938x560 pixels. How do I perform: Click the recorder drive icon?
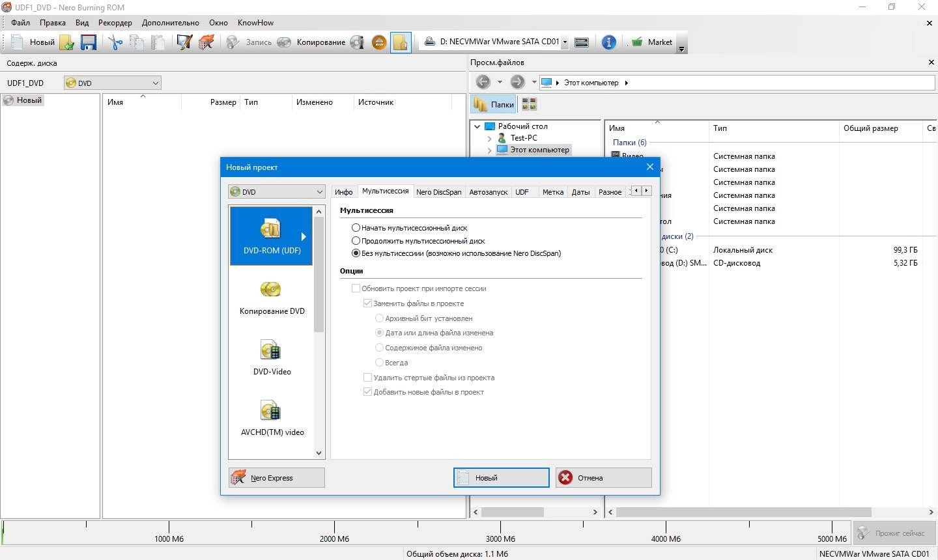[x=430, y=42]
